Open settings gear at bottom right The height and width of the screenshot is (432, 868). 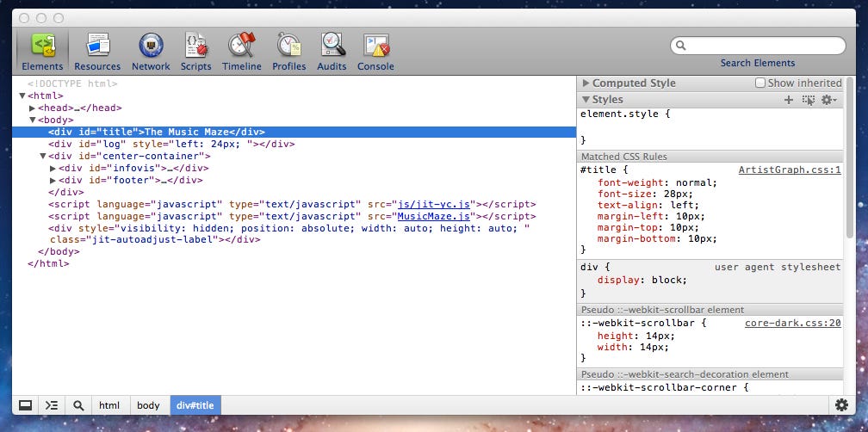[841, 405]
